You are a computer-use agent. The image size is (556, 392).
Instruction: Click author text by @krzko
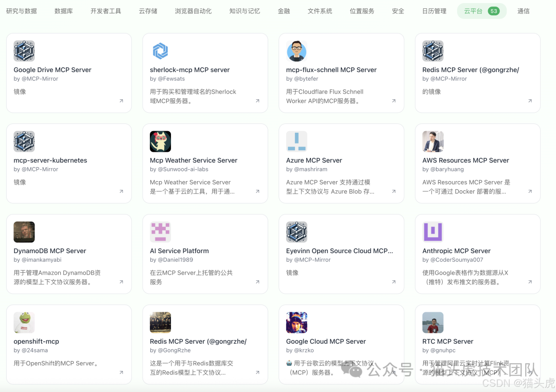pyautogui.click(x=300, y=350)
